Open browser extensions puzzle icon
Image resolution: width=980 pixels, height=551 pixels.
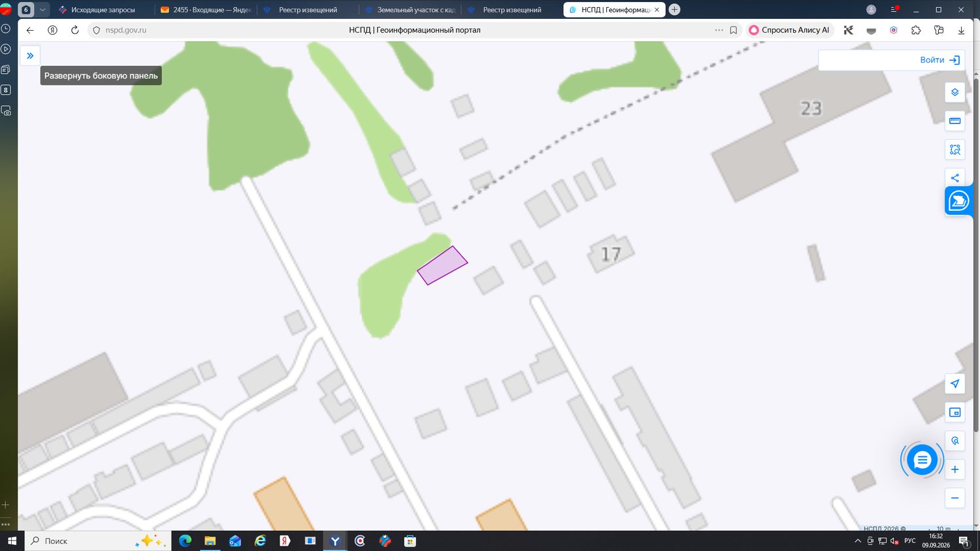(x=916, y=30)
